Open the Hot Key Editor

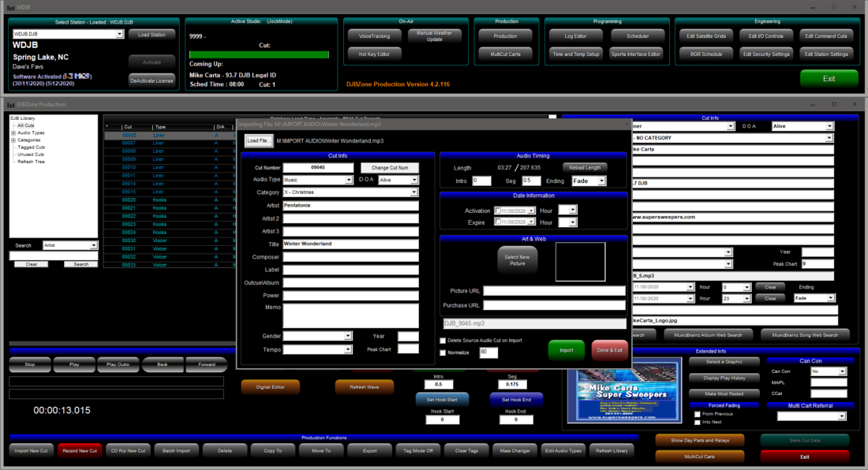tap(374, 54)
